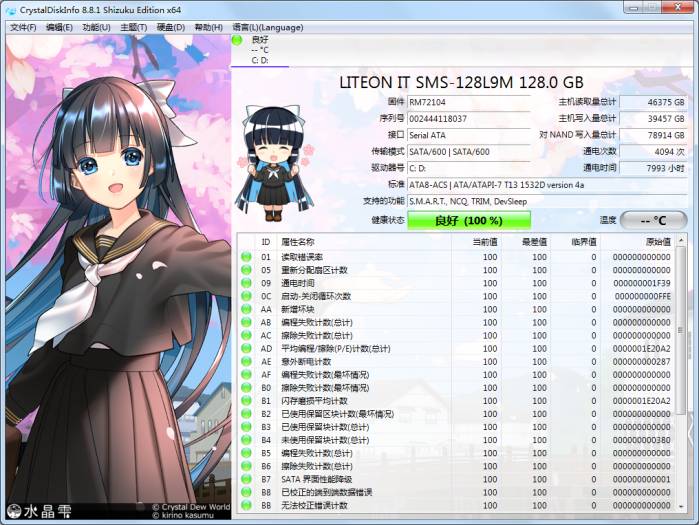The height and width of the screenshot is (525, 699).
Task: Click the ATA8-ACS standard field
Action: (x=547, y=185)
